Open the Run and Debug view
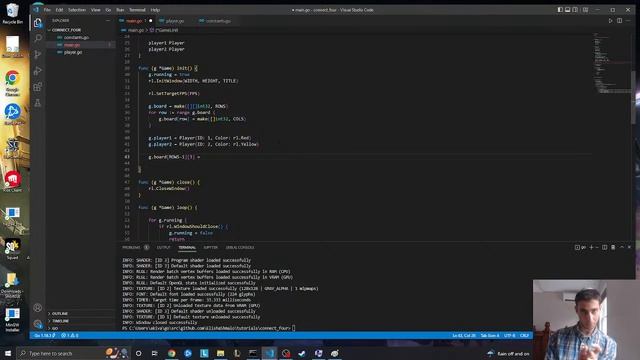 pyautogui.click(x=38, y=71)
